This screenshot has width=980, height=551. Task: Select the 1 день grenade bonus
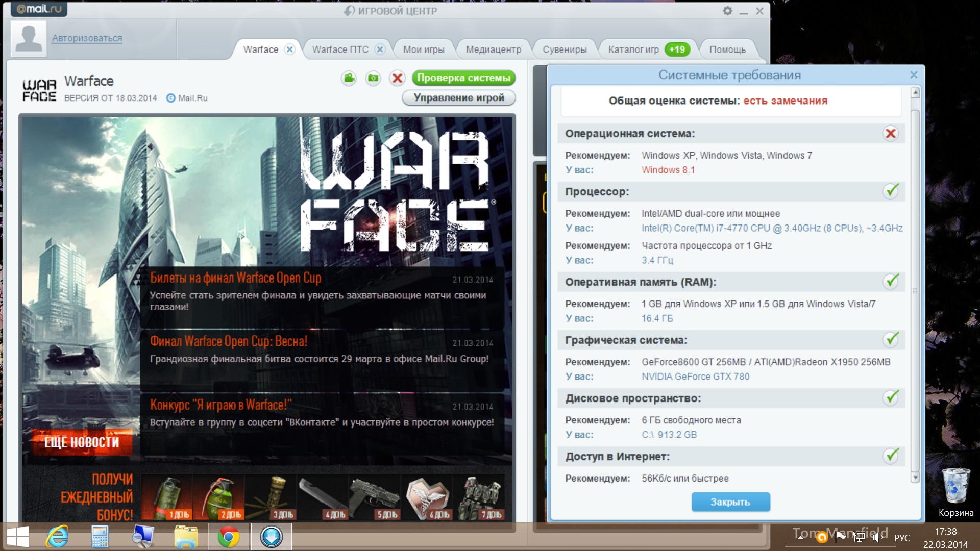(x=166, y=497)
